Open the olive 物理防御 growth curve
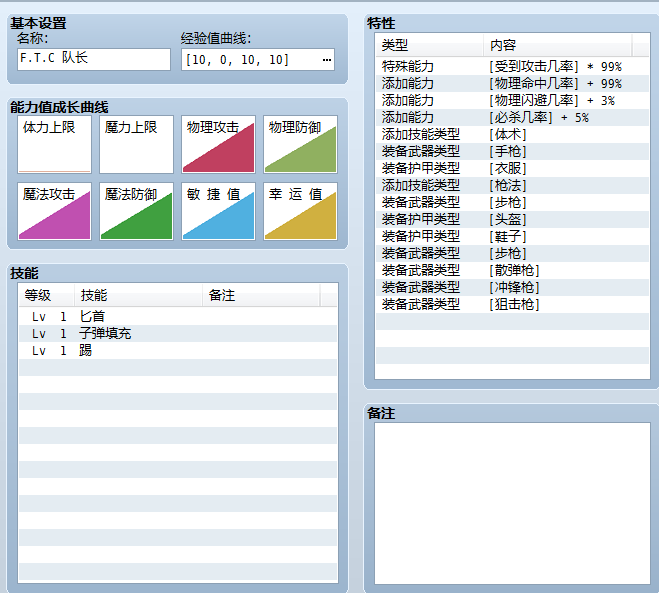The height and width of the screenshot is (593, 659). coord(300,144)
